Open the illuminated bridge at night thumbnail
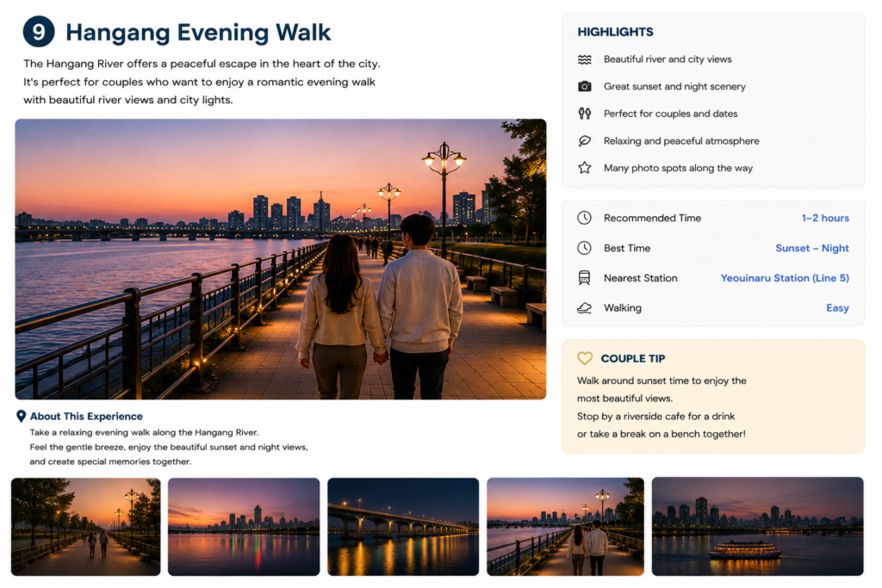 [403, 527]
